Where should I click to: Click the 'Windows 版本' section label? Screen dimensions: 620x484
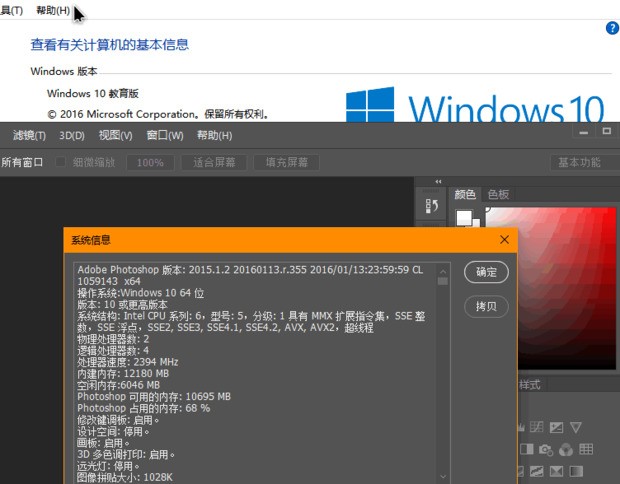(x=64, y=71)
